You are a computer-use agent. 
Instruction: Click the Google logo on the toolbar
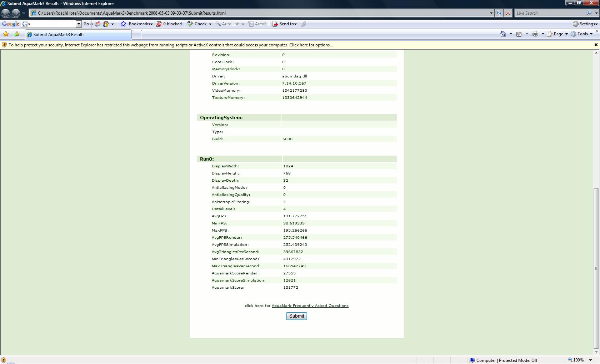click(x=11, y=24)
